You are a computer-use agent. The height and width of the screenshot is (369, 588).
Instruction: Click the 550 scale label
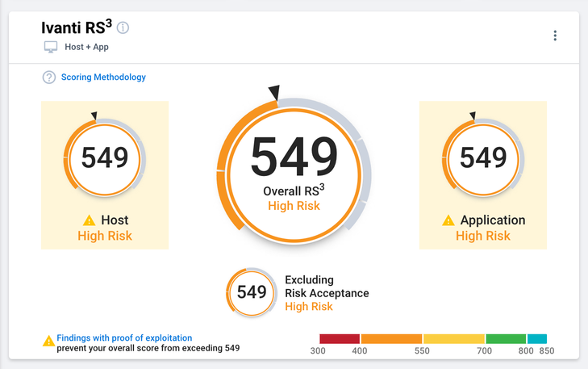[422, 351]
